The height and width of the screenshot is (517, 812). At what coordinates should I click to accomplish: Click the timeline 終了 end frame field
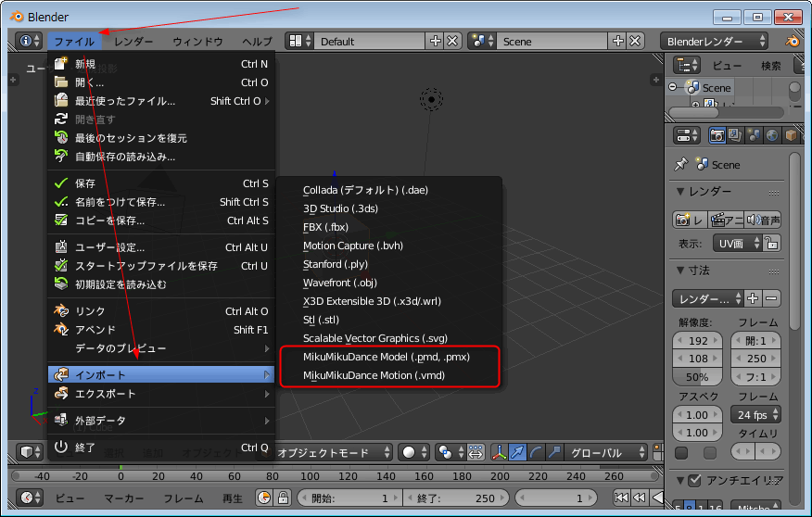456,498
